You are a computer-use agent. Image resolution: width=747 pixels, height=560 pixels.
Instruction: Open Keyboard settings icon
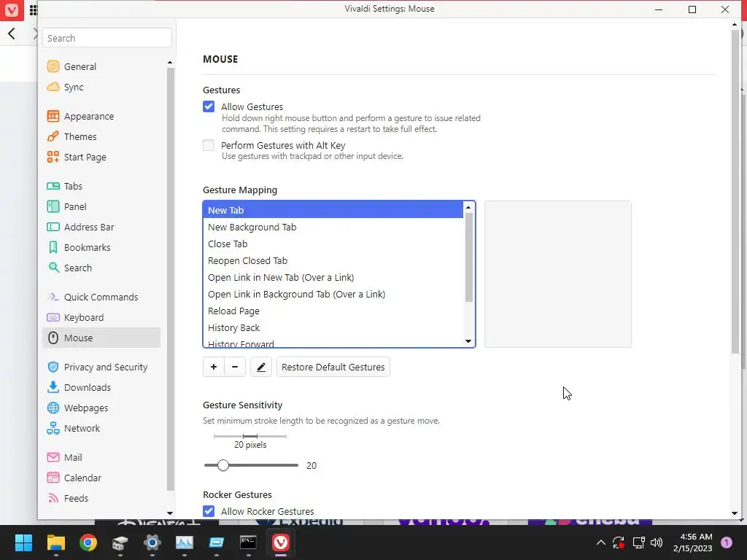click(53, 318)
